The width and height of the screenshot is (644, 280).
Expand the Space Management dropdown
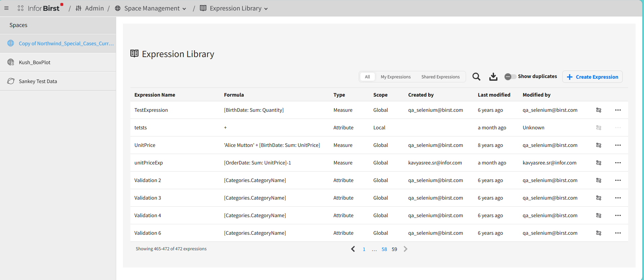click(x=184, y=9)
